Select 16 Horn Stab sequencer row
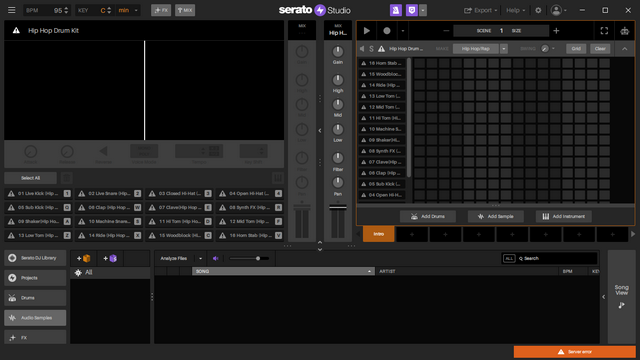Viewport: 640px width, 360px height. coord(382,63)
